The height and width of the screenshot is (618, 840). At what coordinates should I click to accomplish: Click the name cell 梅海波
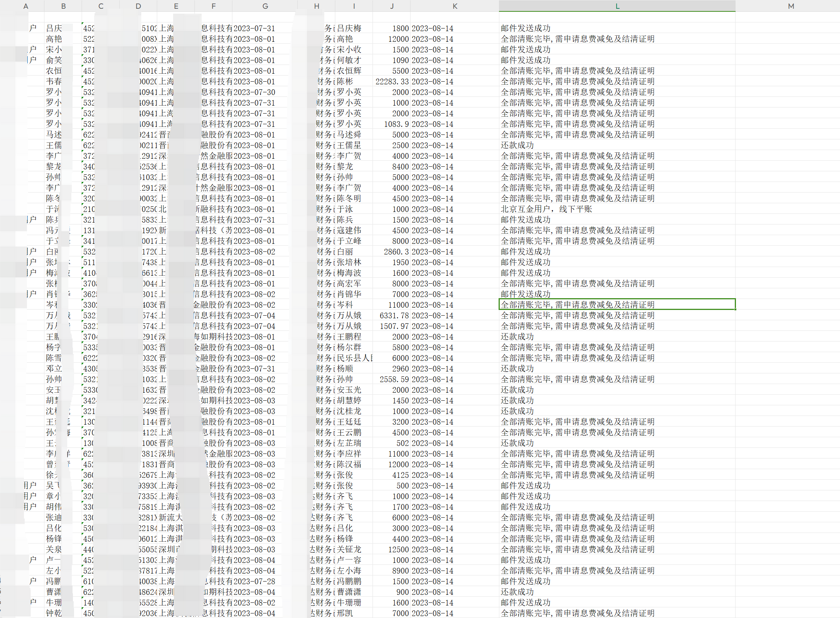click(354, 273)
